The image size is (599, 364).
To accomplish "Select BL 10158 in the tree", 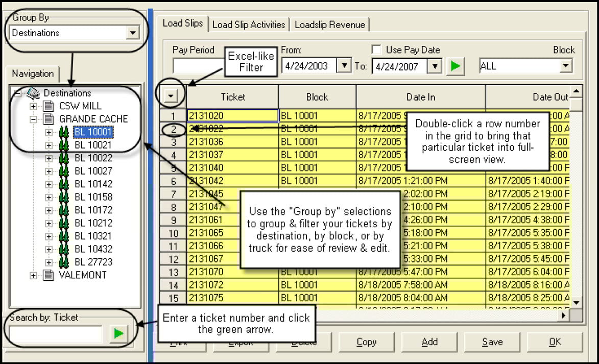I will 93,197.
